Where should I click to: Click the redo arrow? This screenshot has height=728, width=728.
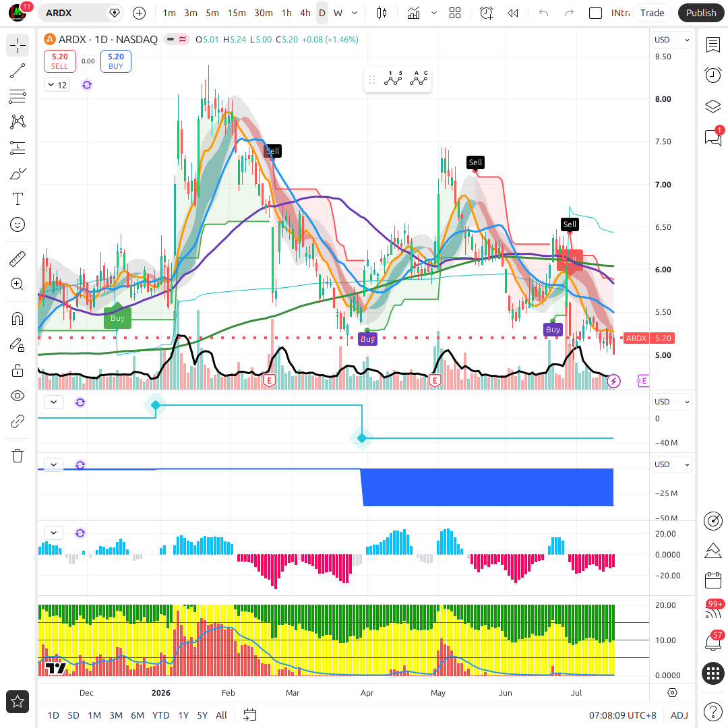pos(569,13)
